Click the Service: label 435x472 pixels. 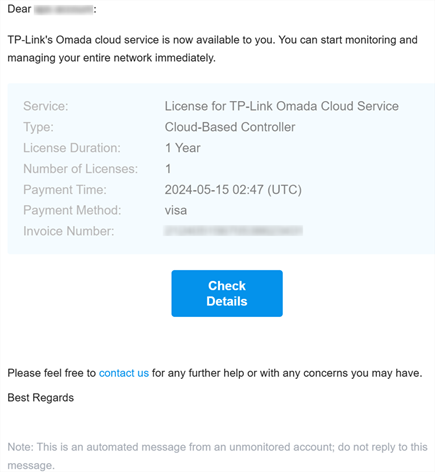pyautogui.click(x=46, y=106)
